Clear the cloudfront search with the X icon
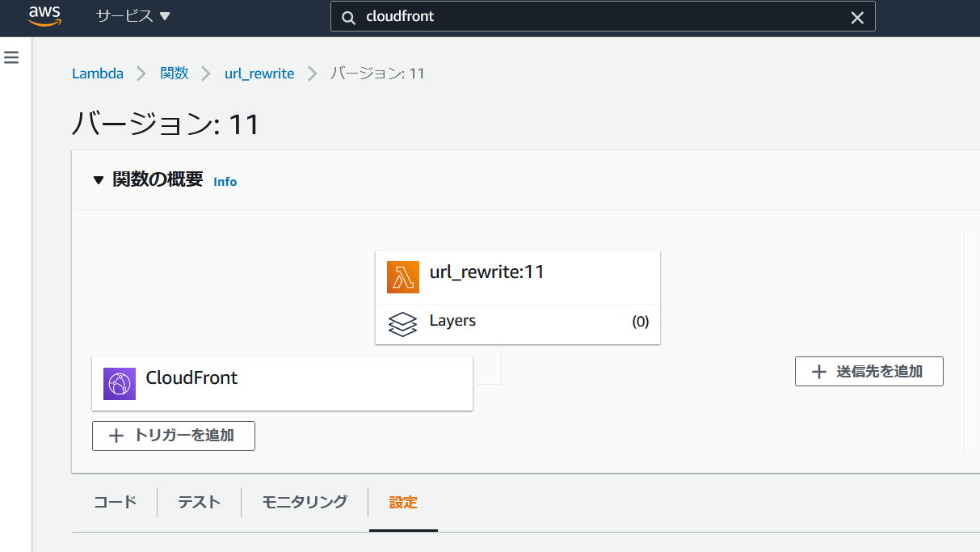 (x=857, y=16)
